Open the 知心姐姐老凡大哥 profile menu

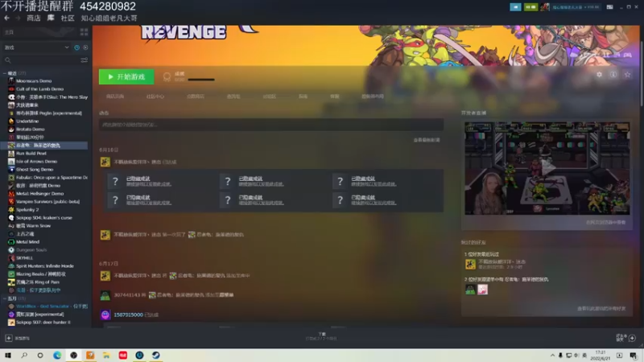tap(109, 18)
